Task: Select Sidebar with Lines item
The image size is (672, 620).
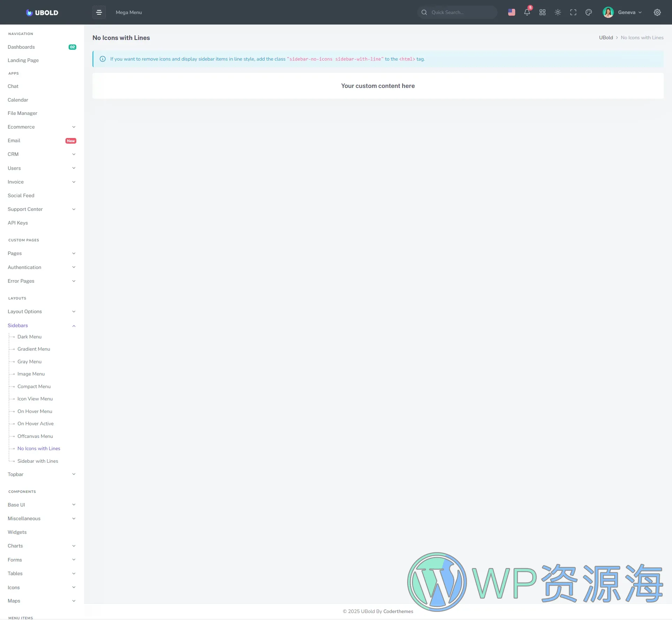Action: (x=37, y=461)
